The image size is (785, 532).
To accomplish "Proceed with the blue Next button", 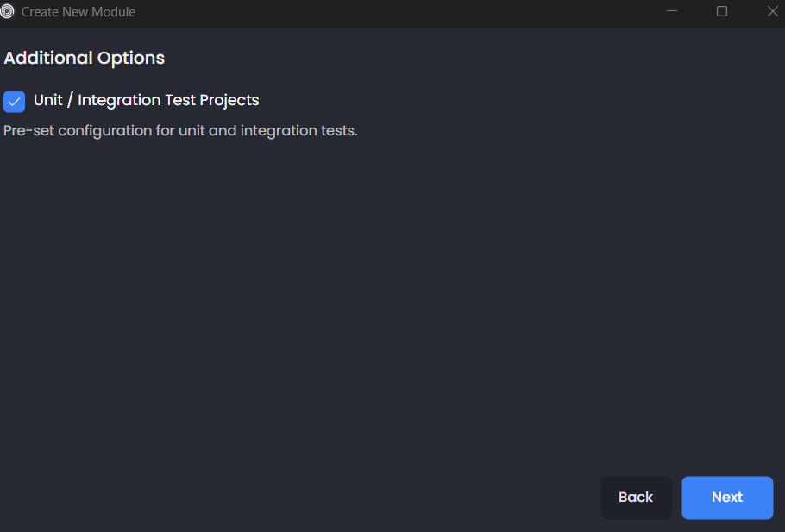I will coord(727,498).
